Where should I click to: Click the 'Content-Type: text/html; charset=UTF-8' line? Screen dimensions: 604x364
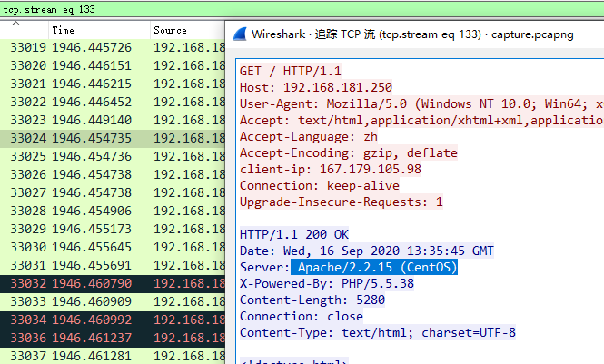(x=378, y=333)
